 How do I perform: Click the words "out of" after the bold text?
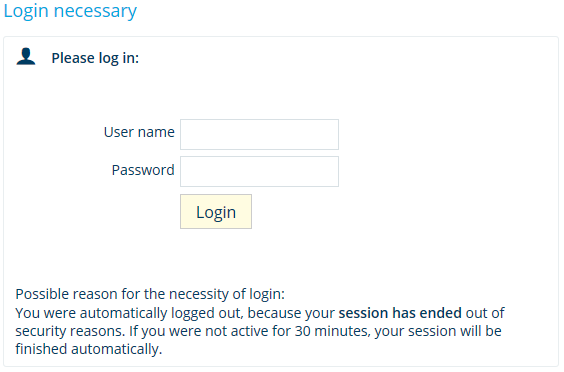485,313
